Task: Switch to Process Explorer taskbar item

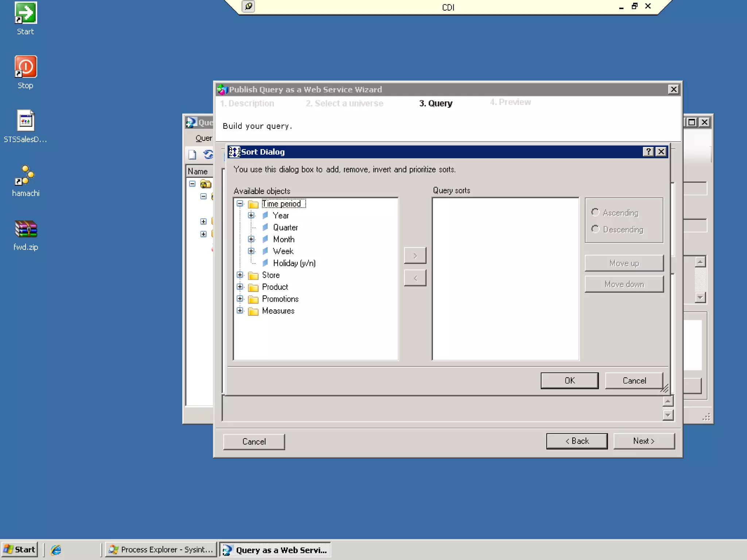Action: click(161, 550)
